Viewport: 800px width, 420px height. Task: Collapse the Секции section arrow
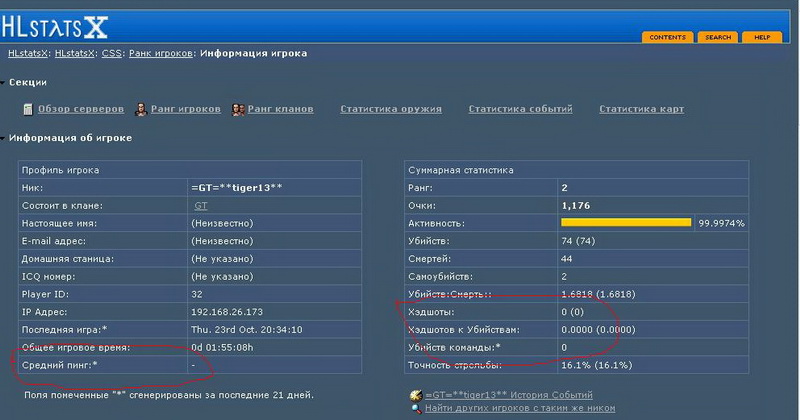pyautogui.click(x=4, y=82)
